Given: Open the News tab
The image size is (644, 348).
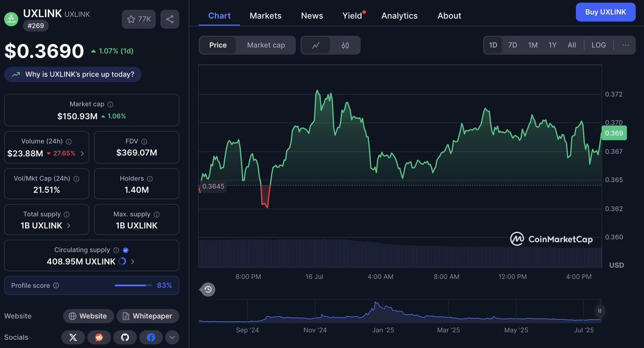Looking at the screenshot, I should tap(312, 16).
